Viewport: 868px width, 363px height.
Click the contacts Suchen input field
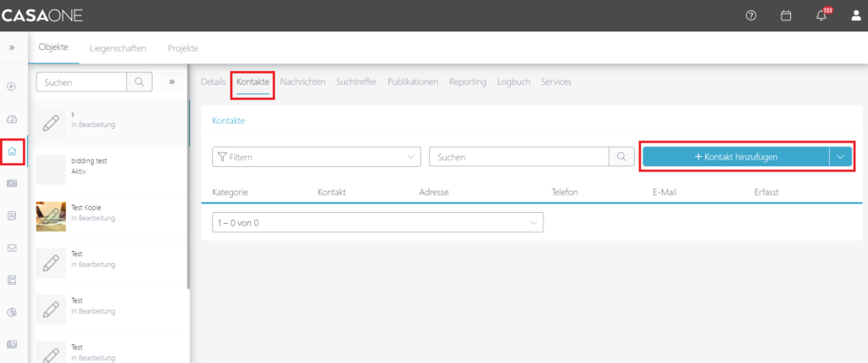[519, 157]
